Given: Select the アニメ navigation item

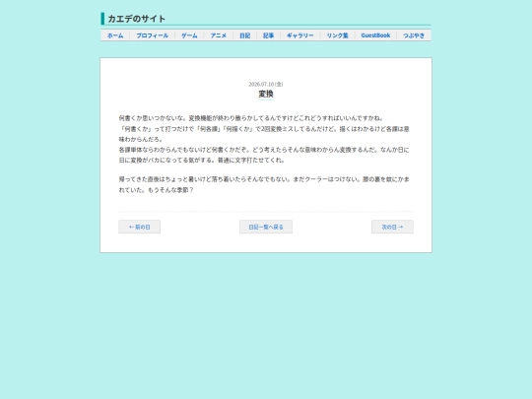Looking at the screenshot, I should pyautogui.click(x=218, y=35).
